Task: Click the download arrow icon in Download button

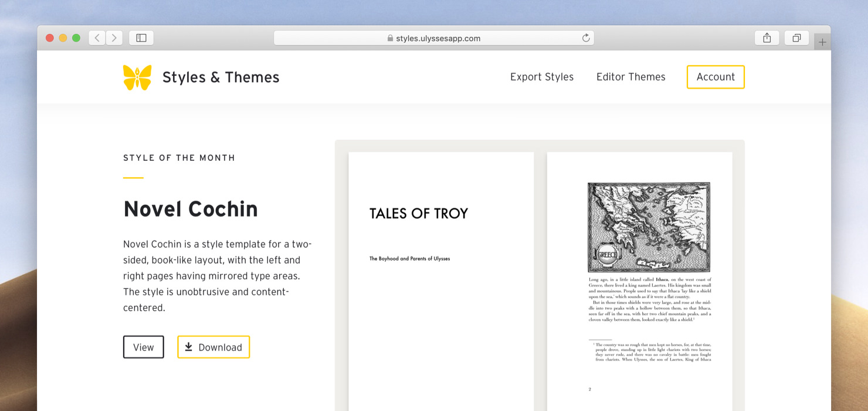Action: click(188, 347)
